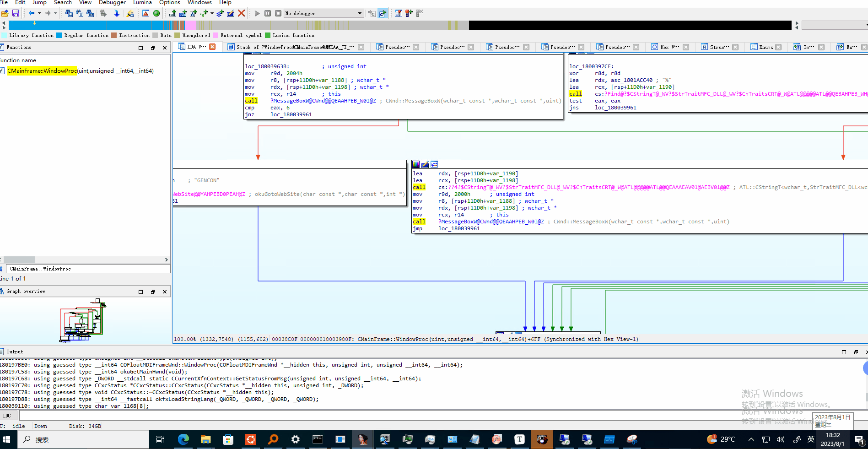Click the graph overview thumbnail
This screenshot has height=449, width=868.
pyautogui.click(x=83, y=321)
